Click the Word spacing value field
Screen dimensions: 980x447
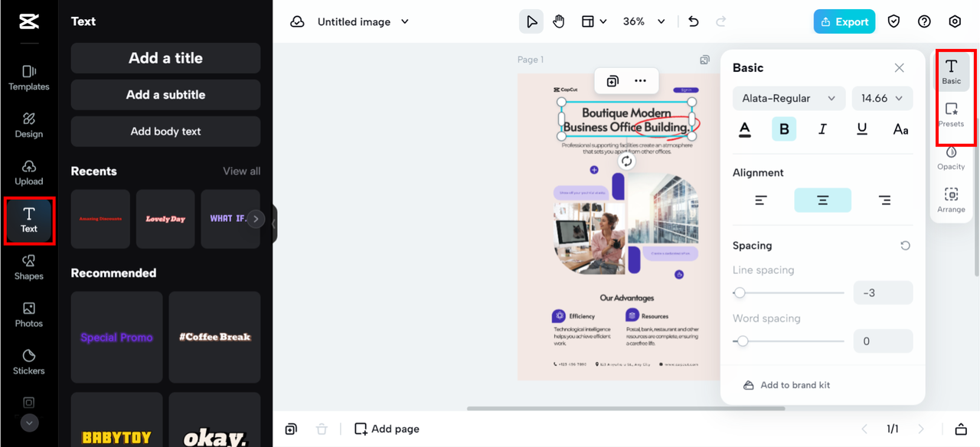coord(883,341)
